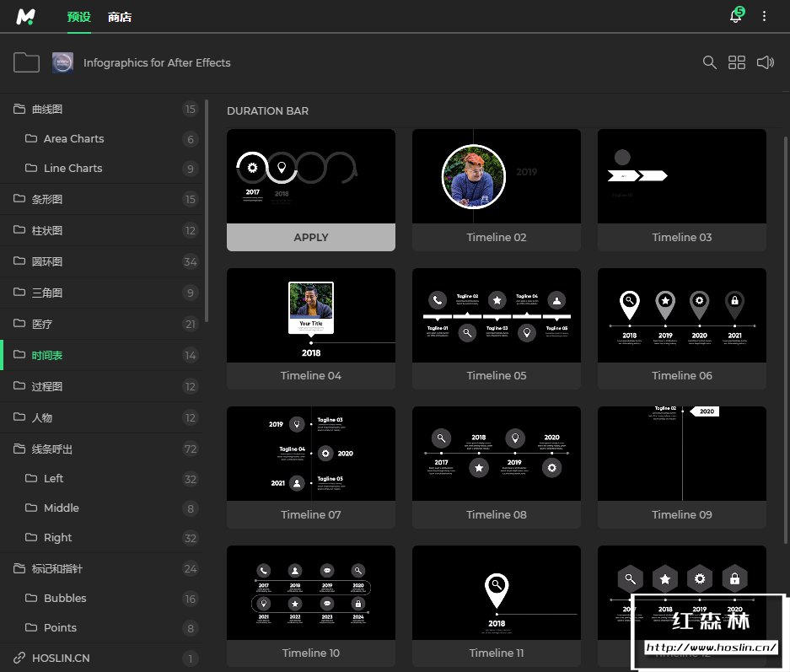Select the 条形图 category
This screenshot has width=790, height=672.
click(x=102, y=199)
